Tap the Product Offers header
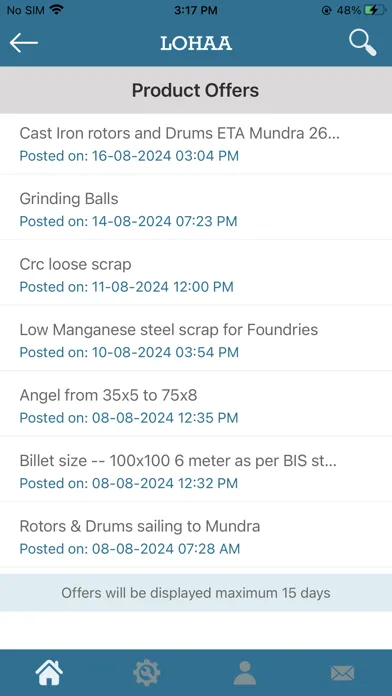Screen dimensions: 392x696 (x=196, y=90)
